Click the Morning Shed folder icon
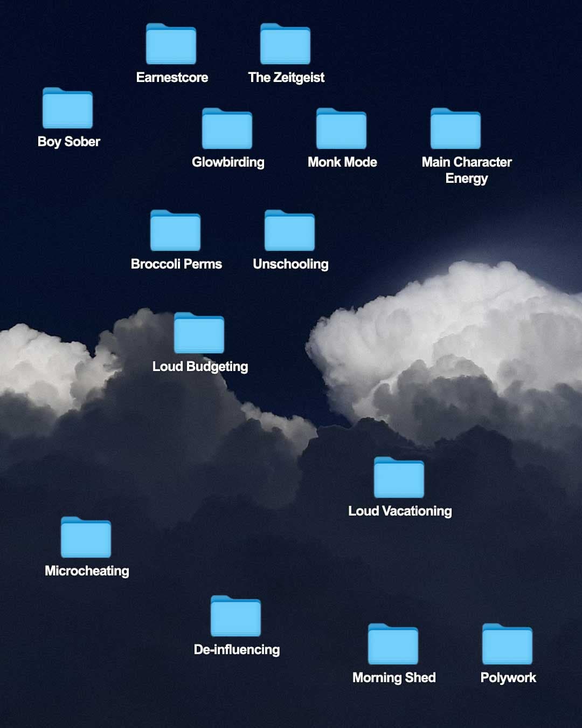 [393, 644]
